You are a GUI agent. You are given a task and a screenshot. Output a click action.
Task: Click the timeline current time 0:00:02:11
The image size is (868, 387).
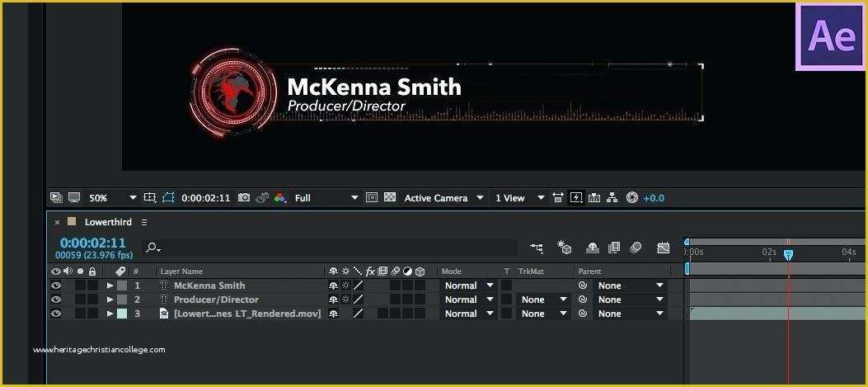[x=93, y=243]
